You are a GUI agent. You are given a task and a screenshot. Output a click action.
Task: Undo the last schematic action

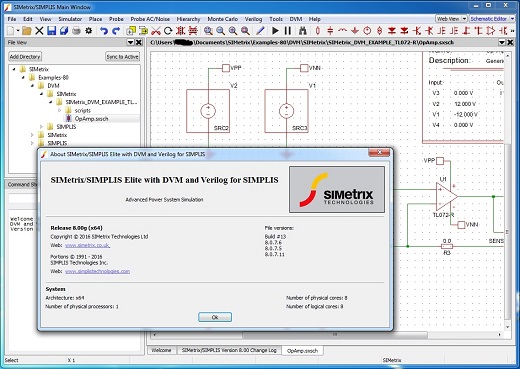104,31
